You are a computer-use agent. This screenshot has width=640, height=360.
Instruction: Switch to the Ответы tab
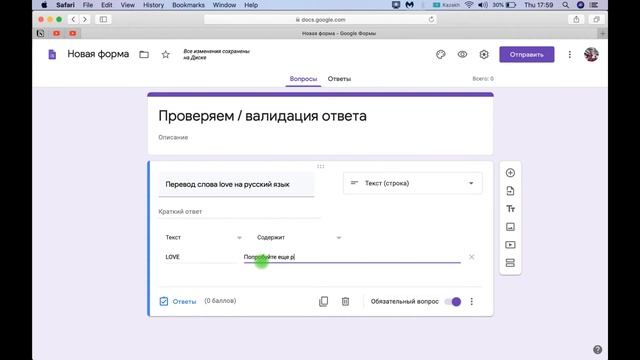(x=339, y=79)
